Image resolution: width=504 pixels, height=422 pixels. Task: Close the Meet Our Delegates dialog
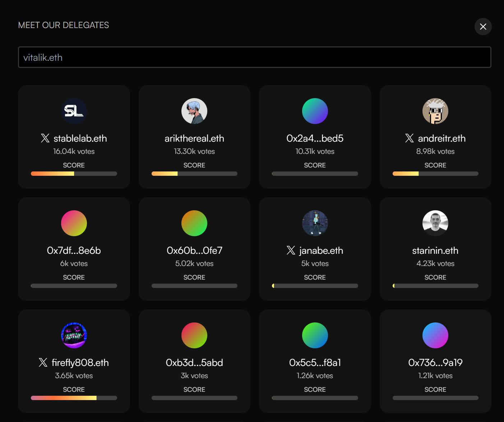tap(483, 27)
